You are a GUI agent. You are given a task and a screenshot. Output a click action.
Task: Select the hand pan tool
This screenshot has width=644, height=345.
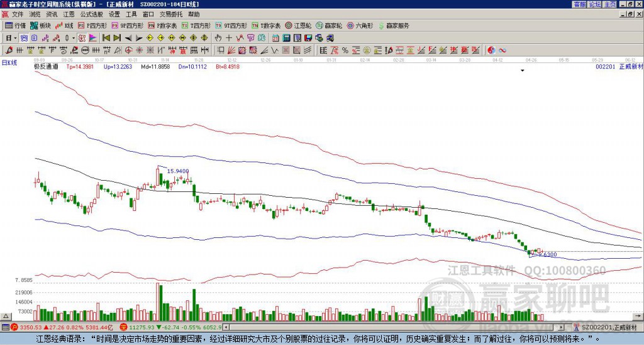point(218,38)
